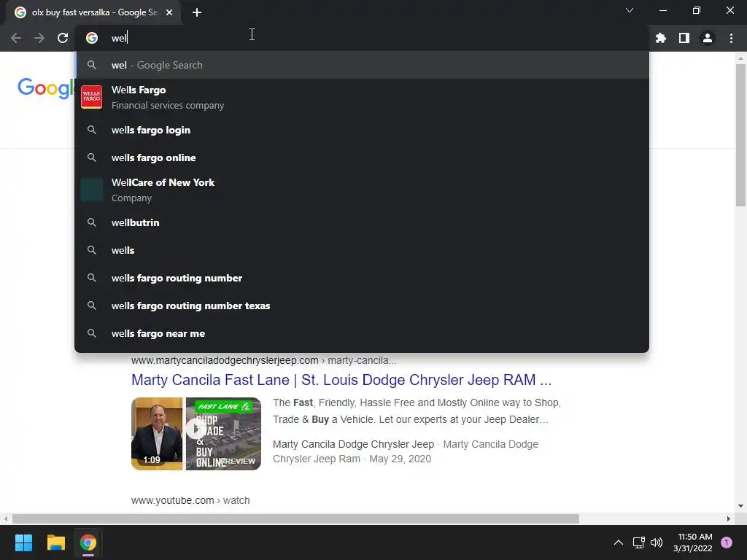747x560 pixels.
Task: Open Chrome's three-dot menu
Action: [x=731, y=38]
